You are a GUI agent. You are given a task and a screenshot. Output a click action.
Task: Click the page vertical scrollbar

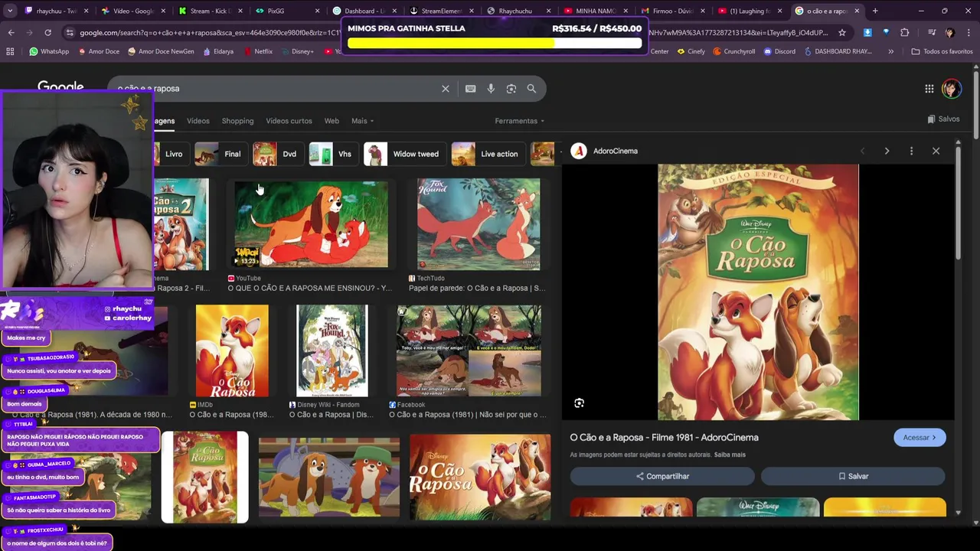coord(976,104)
